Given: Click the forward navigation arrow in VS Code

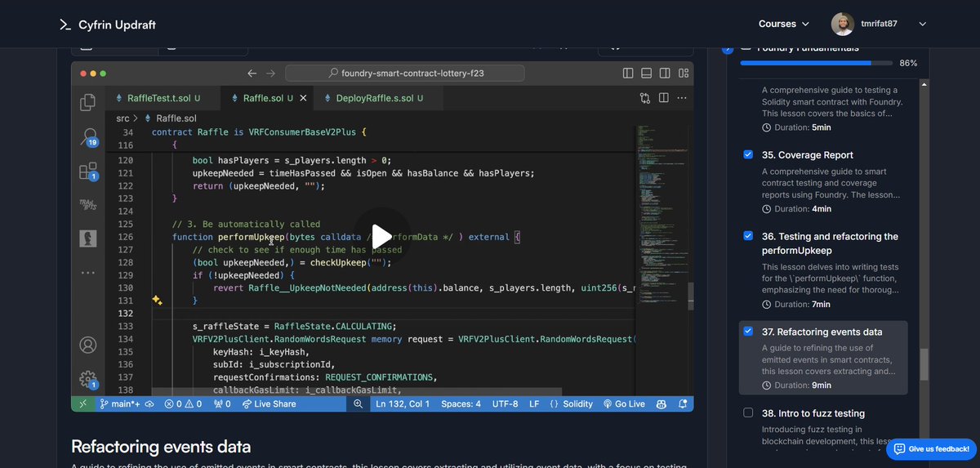Looking at the screenshot, I should pos(271,73).
